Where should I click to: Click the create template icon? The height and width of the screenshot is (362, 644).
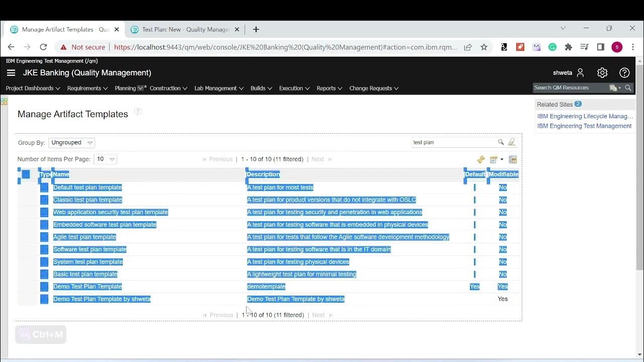pos(494,159)
